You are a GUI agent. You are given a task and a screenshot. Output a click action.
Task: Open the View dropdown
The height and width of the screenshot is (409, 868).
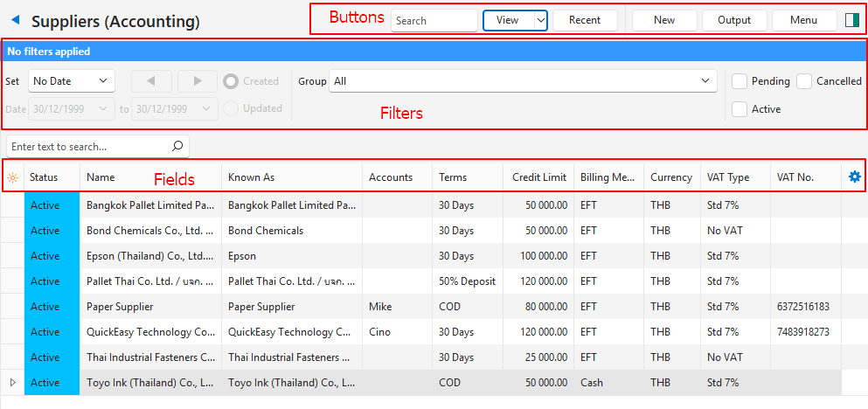[x=515, y=20]
